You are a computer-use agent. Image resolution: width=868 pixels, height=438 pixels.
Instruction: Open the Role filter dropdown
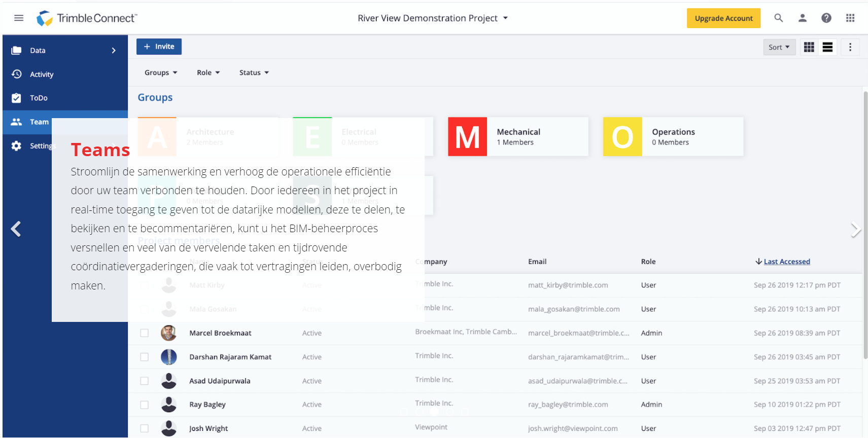(209, 72)
